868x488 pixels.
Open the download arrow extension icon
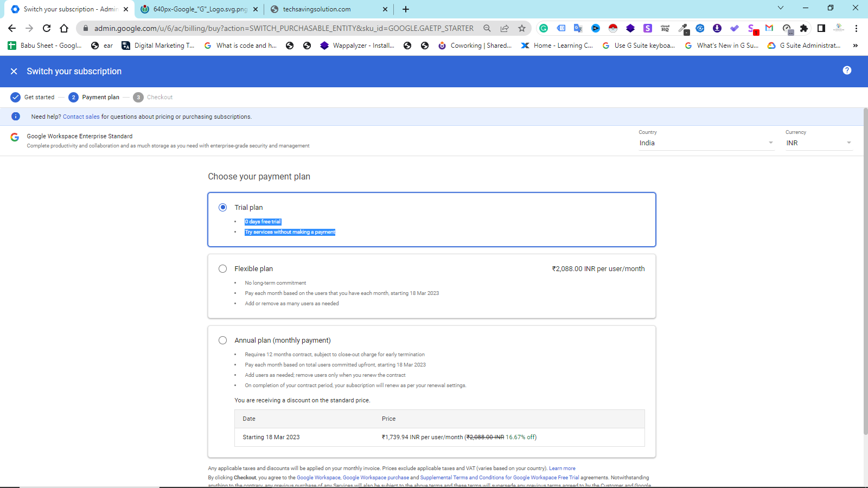(717, 28)
